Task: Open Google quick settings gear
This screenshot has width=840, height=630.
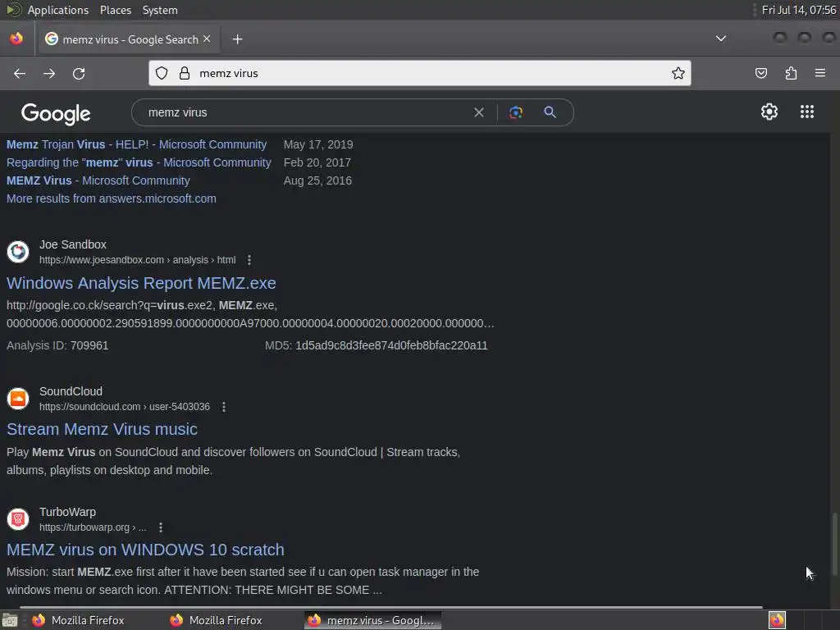Action: [769, 112]
